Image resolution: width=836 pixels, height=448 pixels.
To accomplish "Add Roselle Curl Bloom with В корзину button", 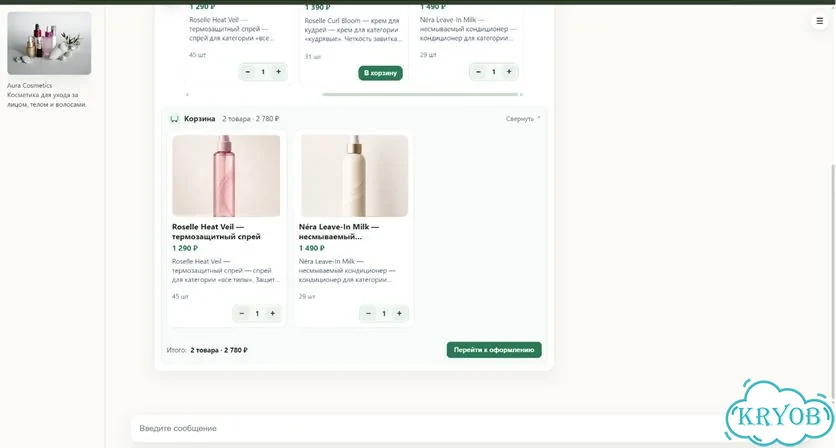I will click(x=380, y=73).
